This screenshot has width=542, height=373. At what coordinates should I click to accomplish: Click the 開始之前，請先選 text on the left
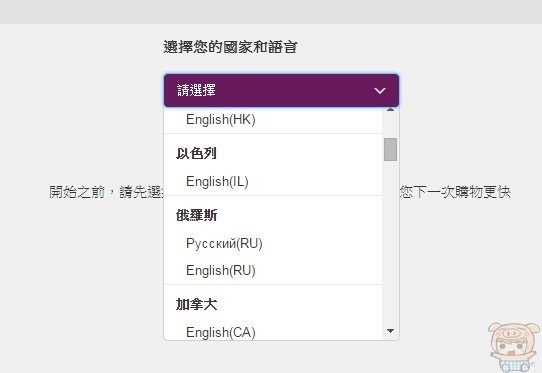point(106,192)
